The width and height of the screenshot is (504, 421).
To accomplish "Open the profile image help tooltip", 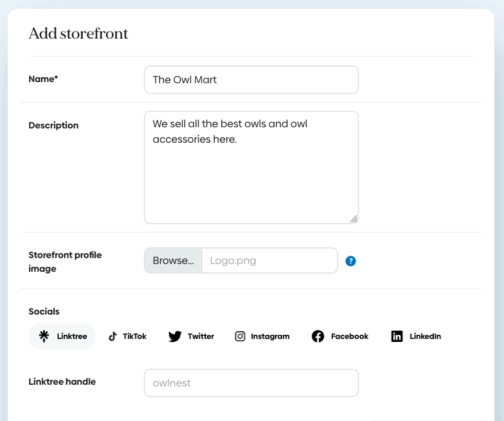I will (351, 261).
